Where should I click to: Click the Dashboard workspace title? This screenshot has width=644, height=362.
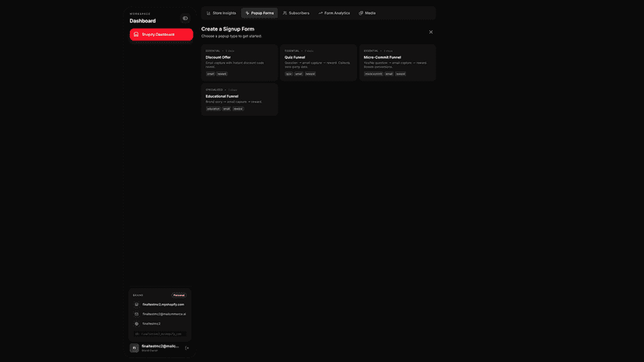142,21
